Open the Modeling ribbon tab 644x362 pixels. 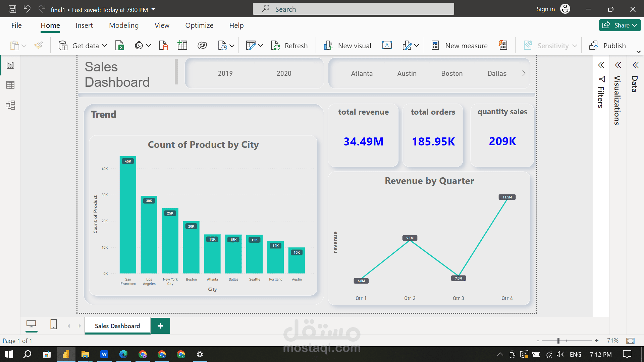click(x=124, y=25)
